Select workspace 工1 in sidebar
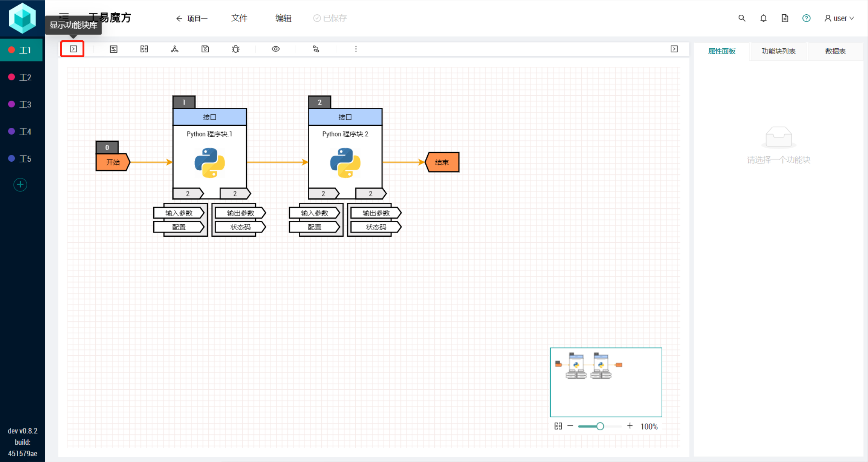Viewport: 868px width, 462px height. click(x=21, y=50)
